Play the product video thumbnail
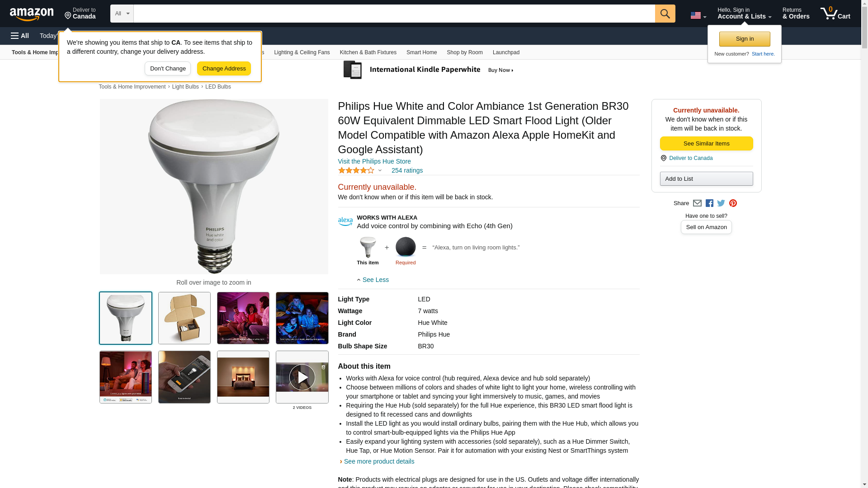The width and height of the screenshot is (868, 488). [x=302, y=377]
